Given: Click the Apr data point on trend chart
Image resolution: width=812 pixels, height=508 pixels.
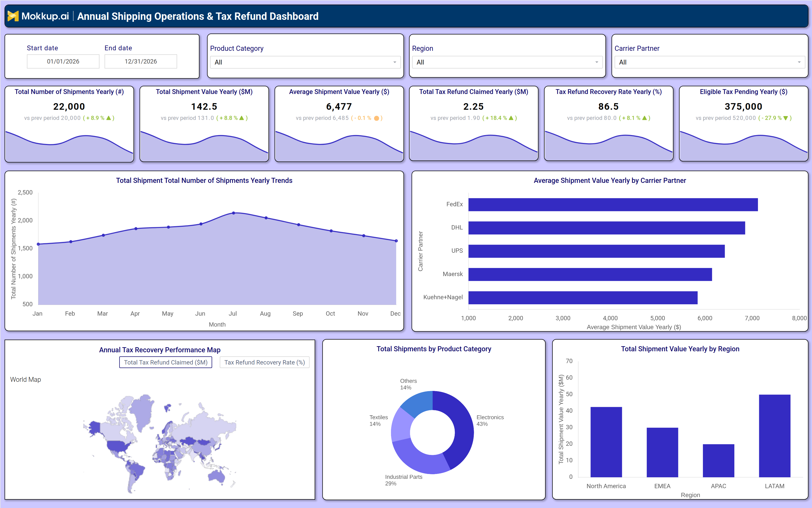Looking at the screenshot, I should click(x=136, y=229).
